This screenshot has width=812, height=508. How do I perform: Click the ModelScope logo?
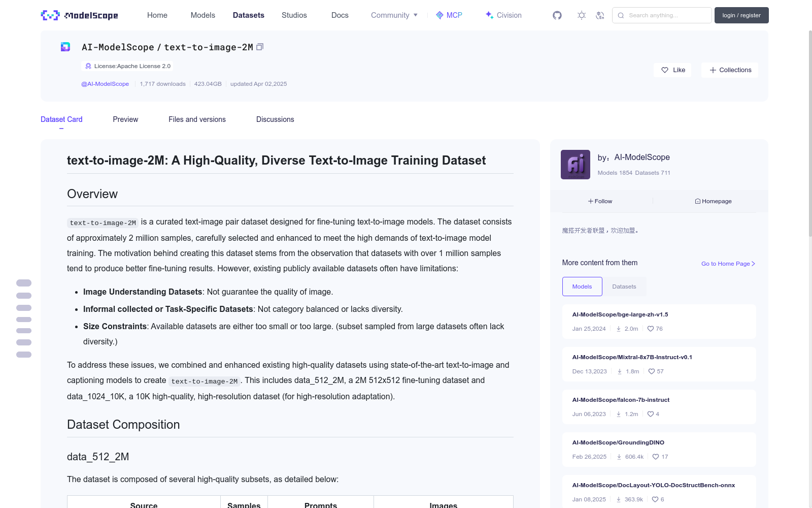pos(79,15)
